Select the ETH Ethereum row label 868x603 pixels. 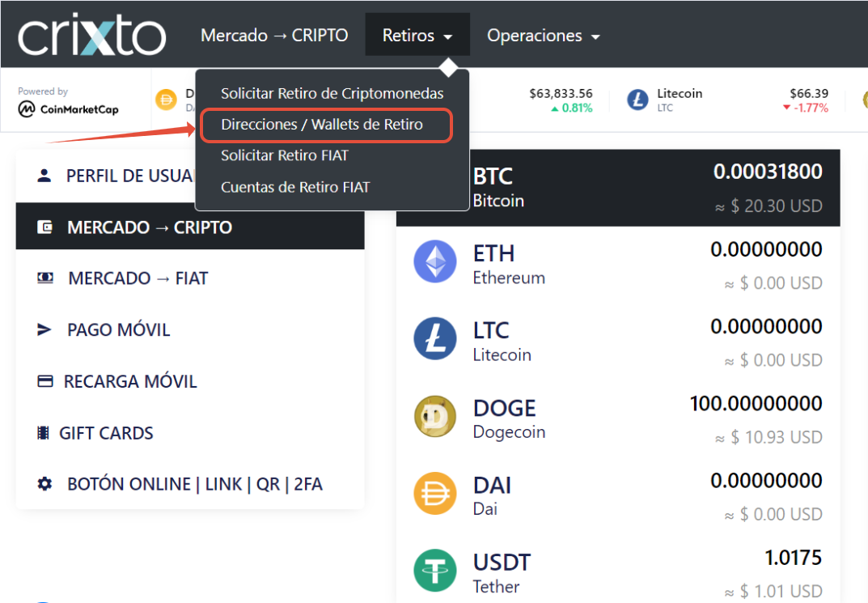pyautogui.click(x=509, y=265)
